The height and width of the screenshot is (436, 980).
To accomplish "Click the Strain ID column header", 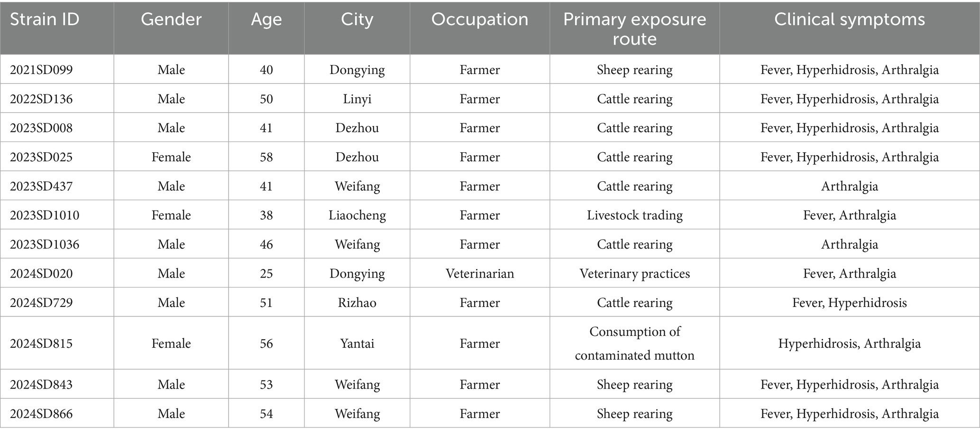I will [x=45, y=20].
